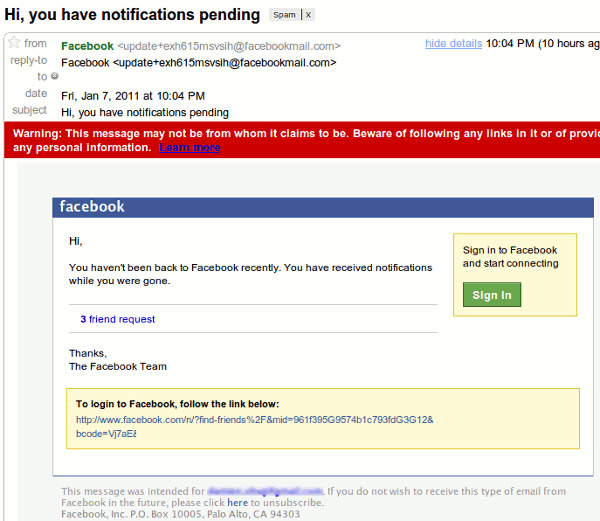Click the Facebook sender name

(87, 46)
